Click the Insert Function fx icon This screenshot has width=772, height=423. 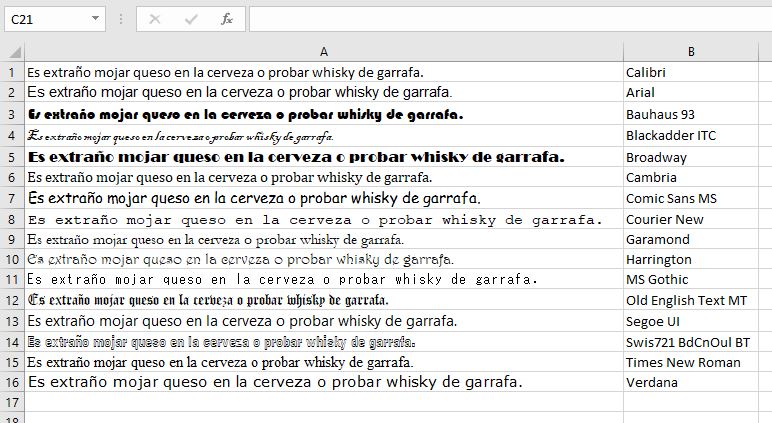pos(227,19)
